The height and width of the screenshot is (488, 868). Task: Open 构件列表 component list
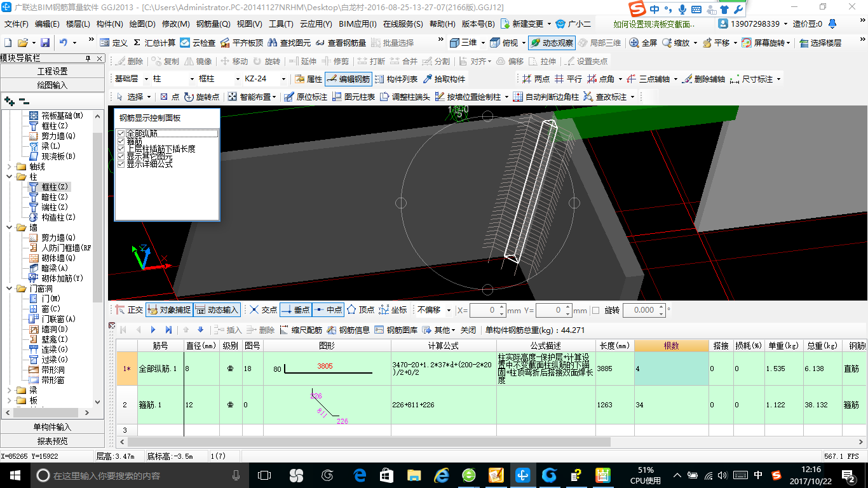point(397,79)
